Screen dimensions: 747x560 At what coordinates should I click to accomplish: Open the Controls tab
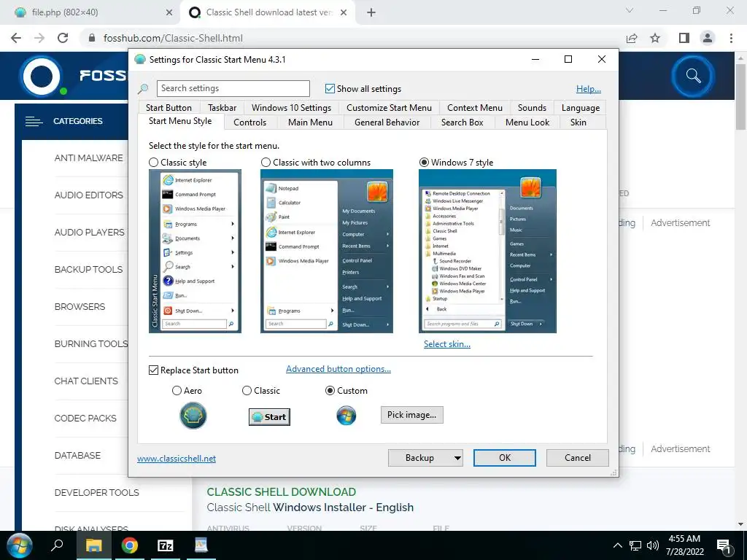249,122
